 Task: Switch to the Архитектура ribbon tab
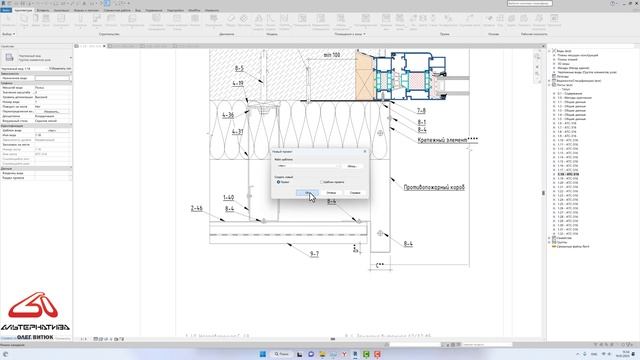coord(23,10)
